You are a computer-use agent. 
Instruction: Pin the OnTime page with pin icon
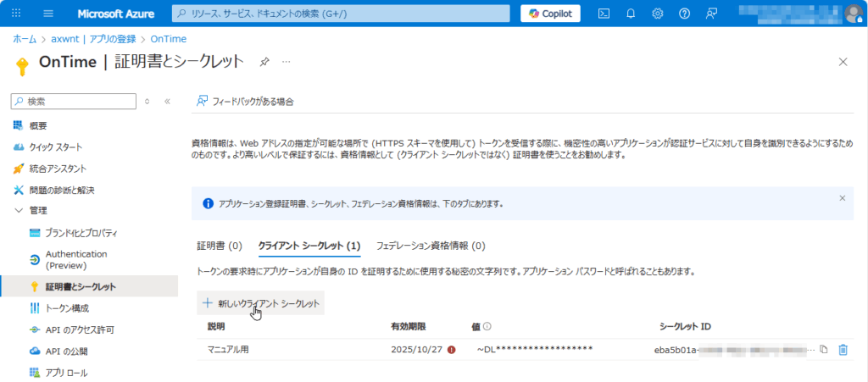[264, 62]
